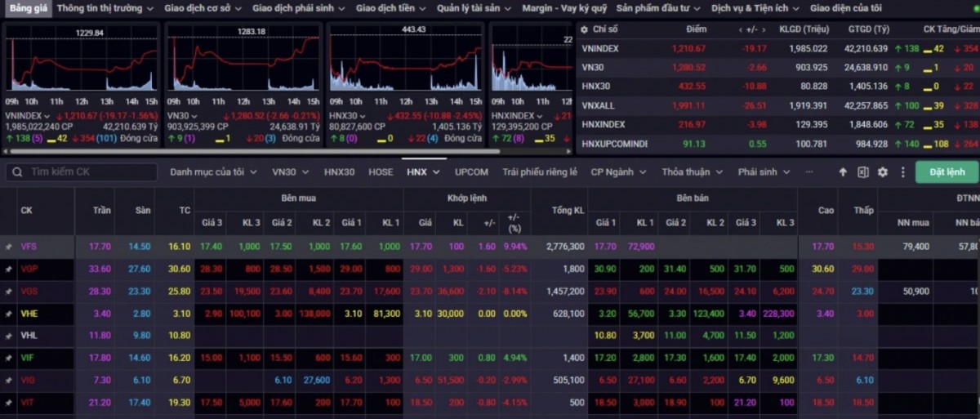
Task: Toggle the pin for VHE row
Action: [x=9, y=314]
